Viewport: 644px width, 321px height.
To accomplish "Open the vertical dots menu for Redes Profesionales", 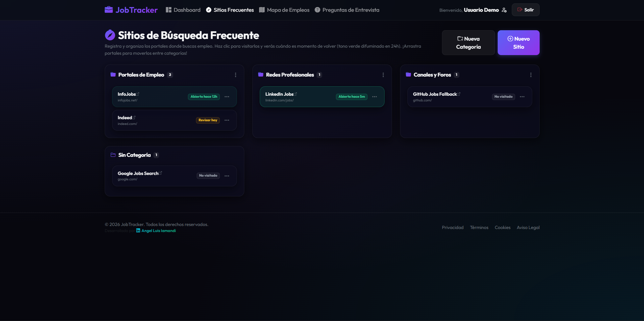I will pos(383,75).
